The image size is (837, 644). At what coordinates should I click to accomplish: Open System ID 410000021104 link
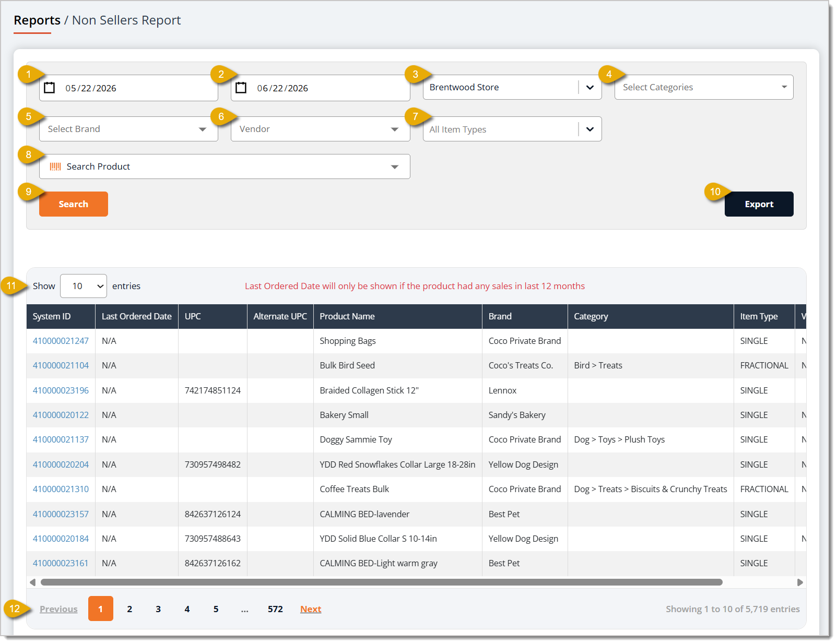pyautogui.click(x=61, y=365)
